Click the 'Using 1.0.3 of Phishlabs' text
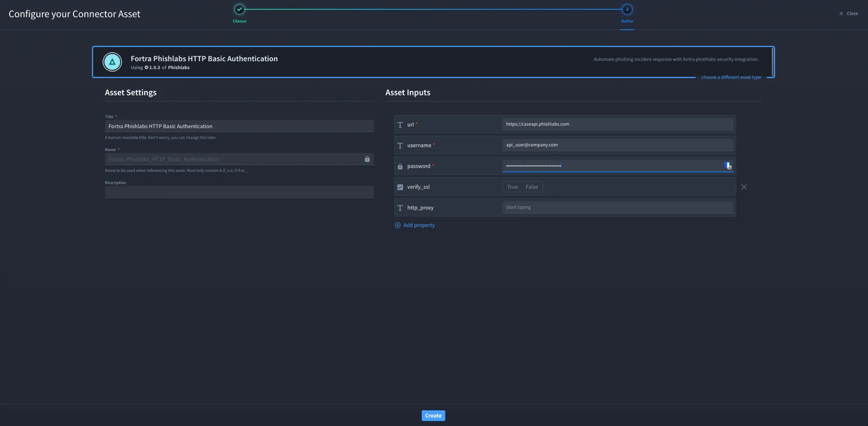 [x=160, y=67]
